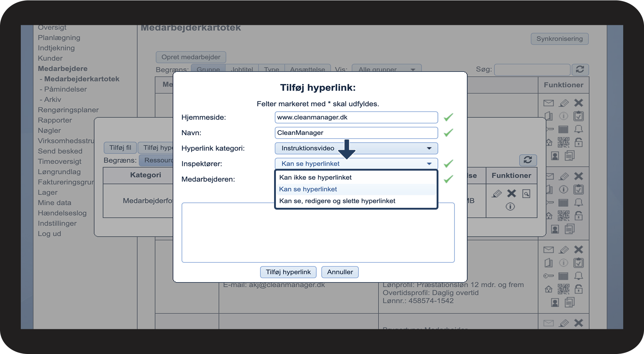Open Lager in the sidebar
Image resolution: width=644 pixels, height=354 pixels.
click(48, 192)
